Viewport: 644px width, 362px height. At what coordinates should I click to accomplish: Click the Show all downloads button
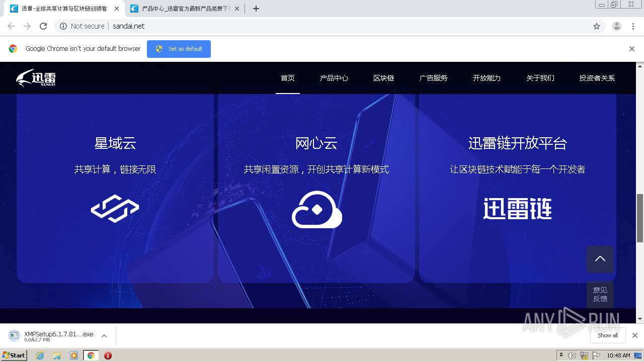point(608,335)
